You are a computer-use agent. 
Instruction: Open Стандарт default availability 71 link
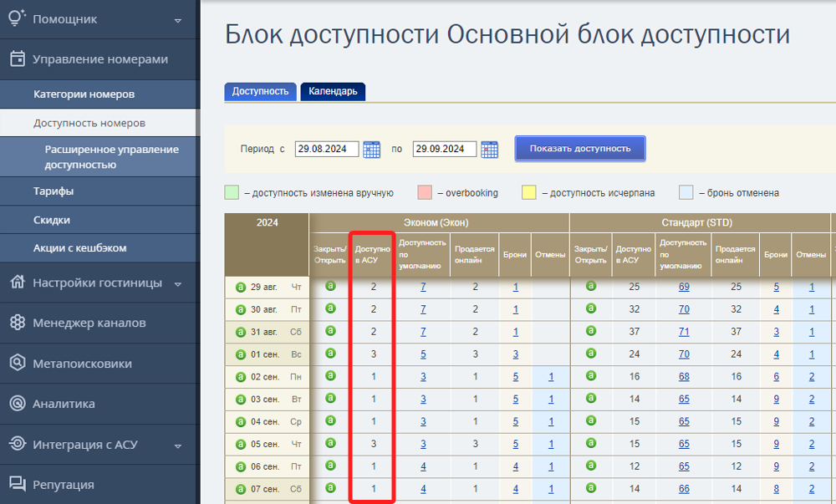[x=684, y=332]
